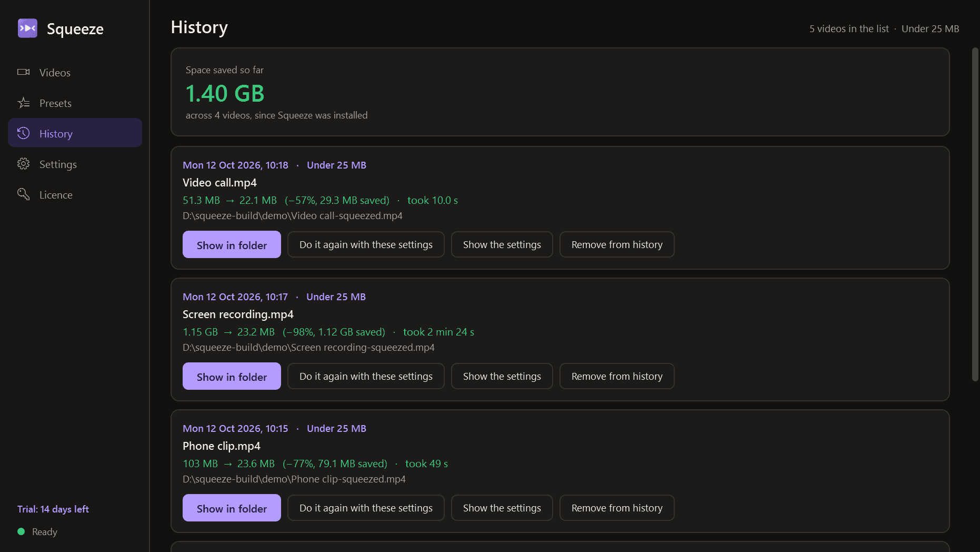Click the Video call-squeezed.mp4 output path
Screen dimensions: 980x552
click(x=293, y=215)
